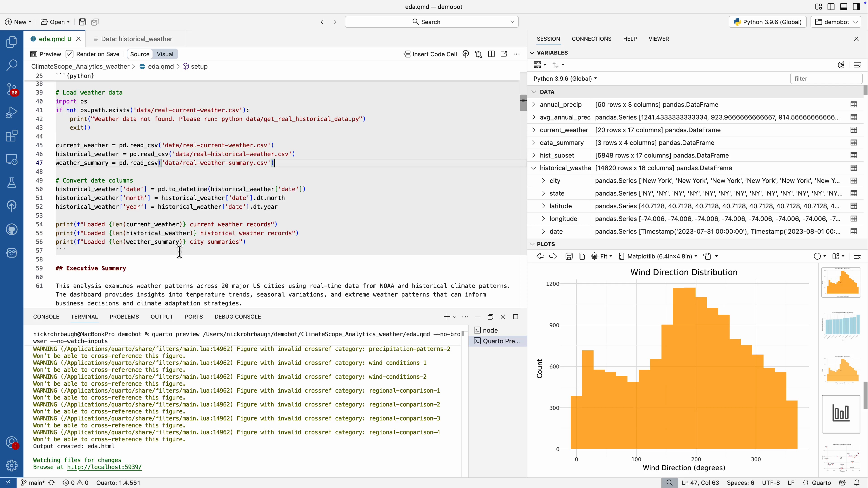Refresh the variables list icon
The width and height of the screenshot is (868, 488).
[x=841, y=65]
